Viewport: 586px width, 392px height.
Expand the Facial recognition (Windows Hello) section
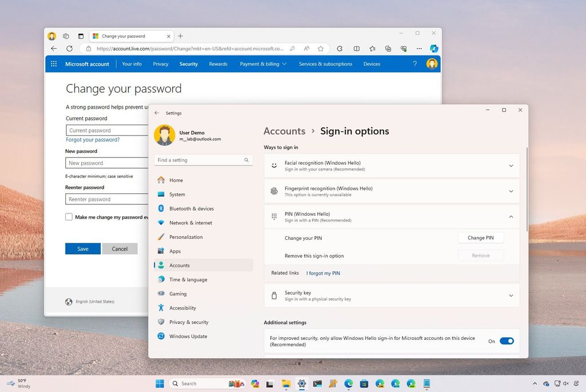[511, 165]
